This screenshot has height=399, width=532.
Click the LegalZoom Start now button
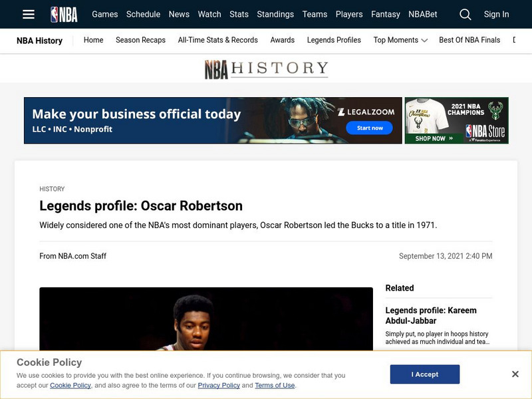tap(370, 128)
